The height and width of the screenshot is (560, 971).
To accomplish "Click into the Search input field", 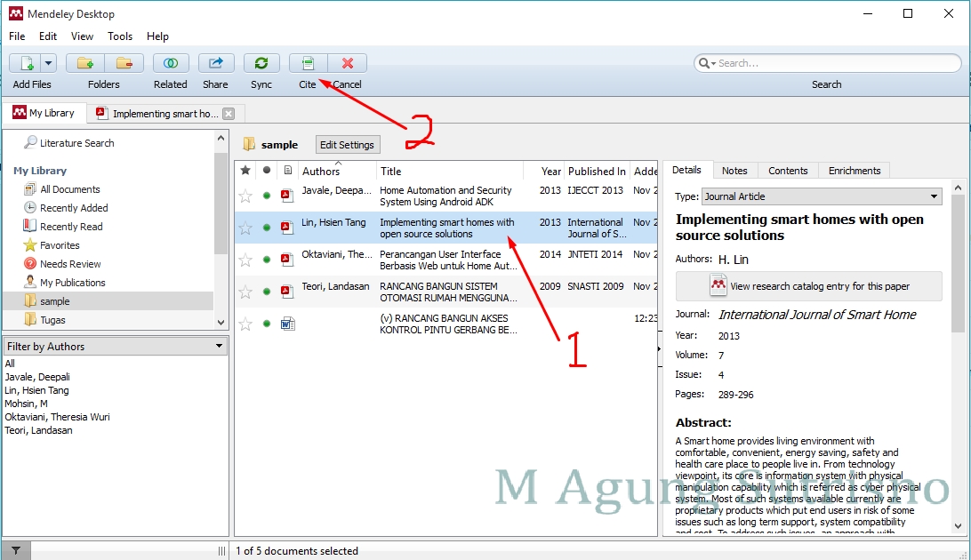I will click(836, 63).
